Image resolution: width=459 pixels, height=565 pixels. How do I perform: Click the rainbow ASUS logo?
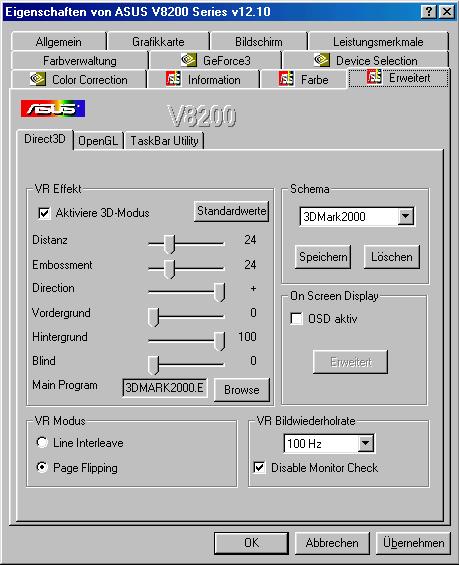pos(53,108)
